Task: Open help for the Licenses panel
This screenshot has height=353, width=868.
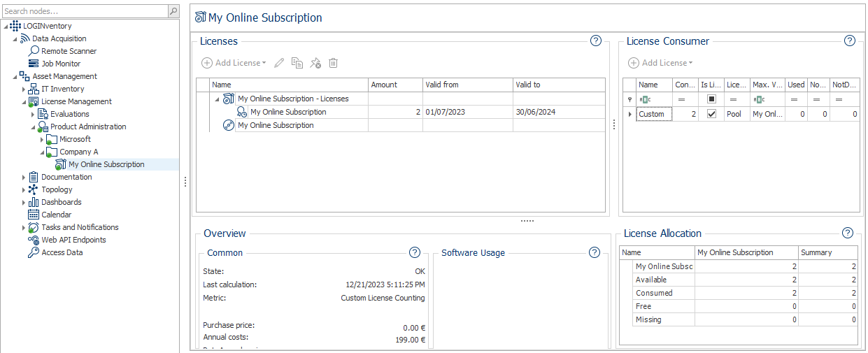Action: pos(596,41)
